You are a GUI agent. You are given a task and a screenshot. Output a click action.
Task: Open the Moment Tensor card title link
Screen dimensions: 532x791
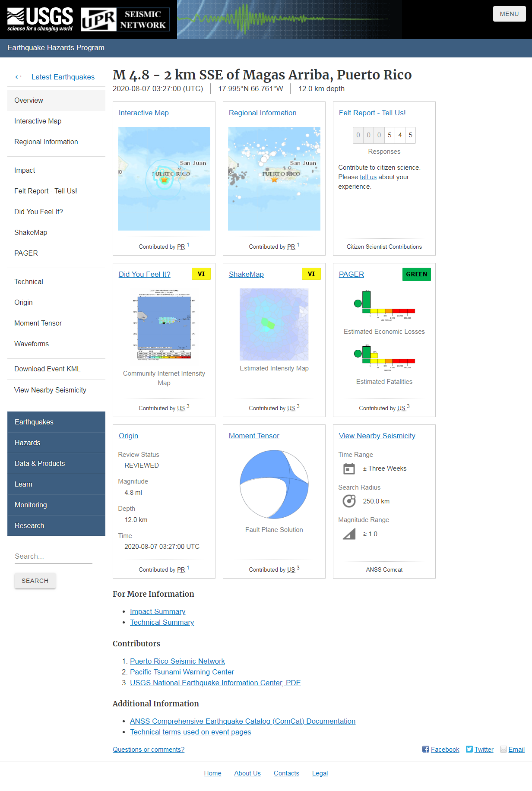pyautogui.click(x=254, y=436)
